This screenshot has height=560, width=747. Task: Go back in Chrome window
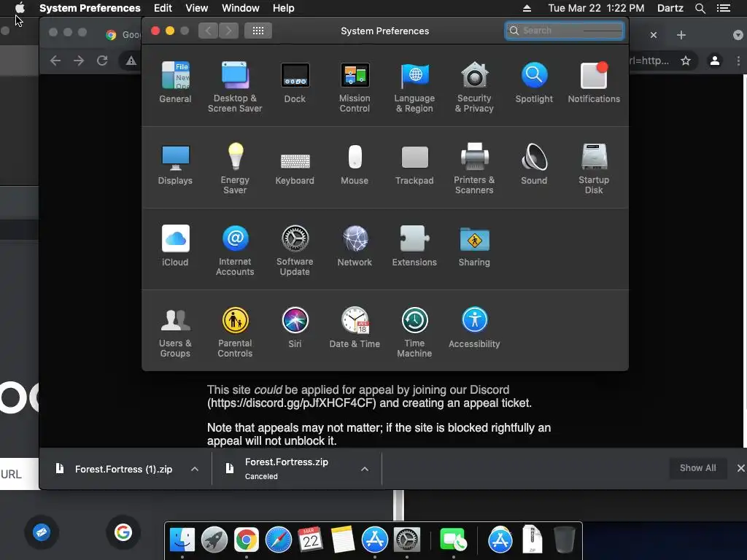coord(55,61)
